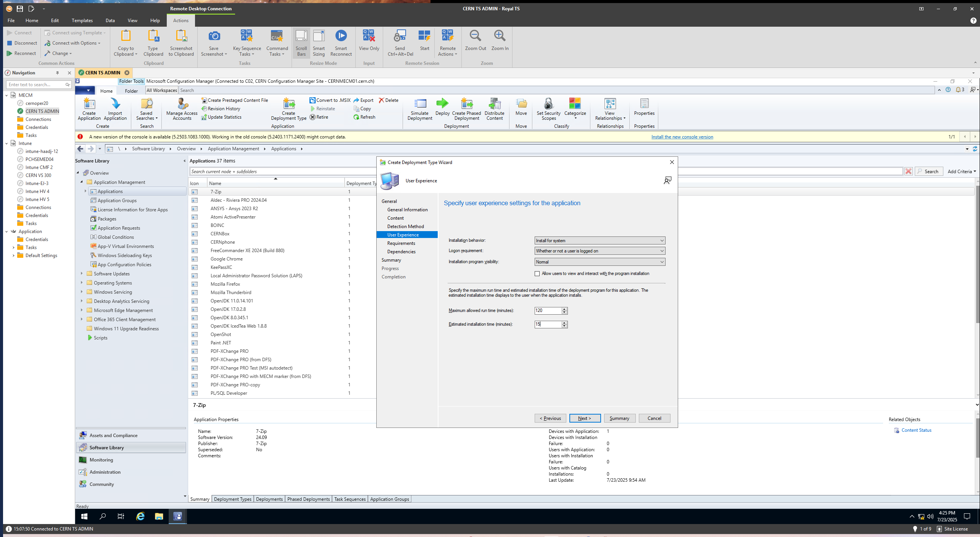Viewport: 980px width, 537px height.
Task: Expand Software Updates tree node
Action: pos(82,274)
